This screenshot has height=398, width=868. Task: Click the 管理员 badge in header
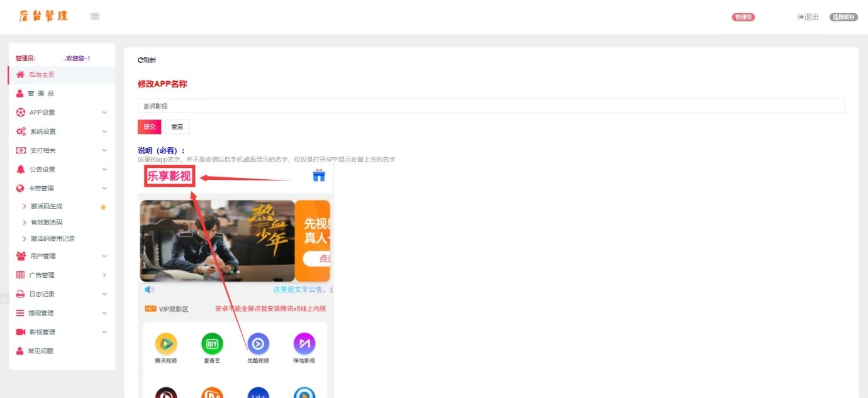coord(743,17)
